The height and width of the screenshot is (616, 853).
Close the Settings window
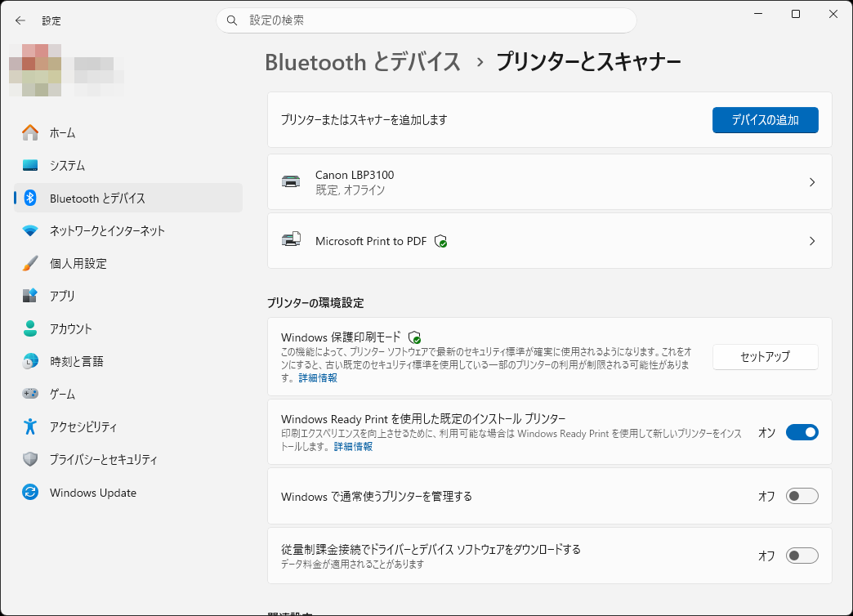click(x=833, y=14)
